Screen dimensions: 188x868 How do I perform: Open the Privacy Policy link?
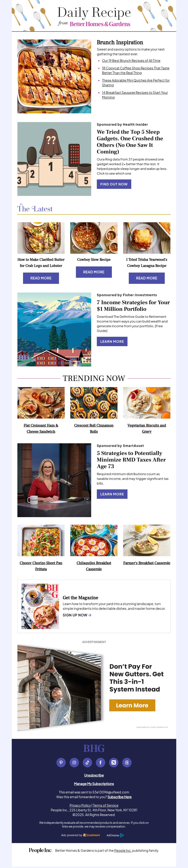(x=80, y=805)
